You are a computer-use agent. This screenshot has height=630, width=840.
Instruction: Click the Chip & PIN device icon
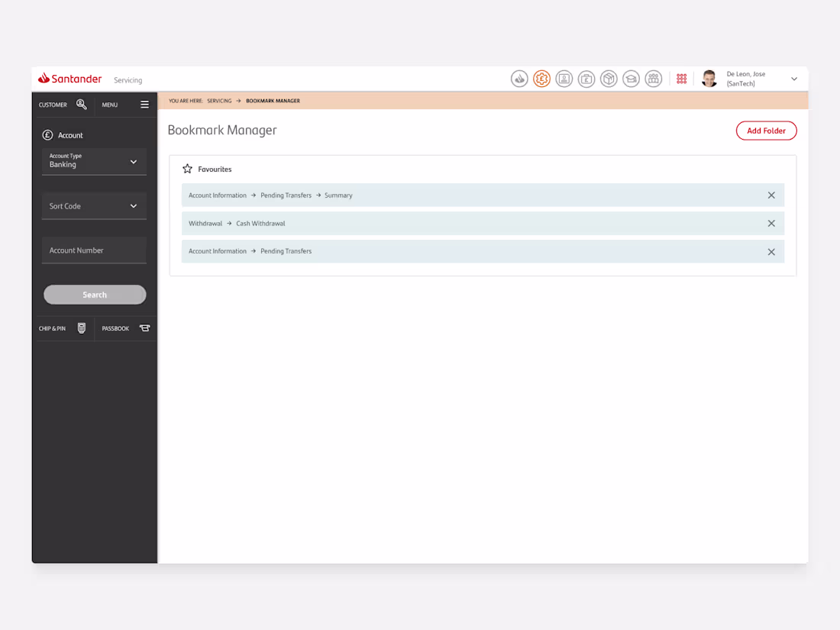(x=82, y=328)
